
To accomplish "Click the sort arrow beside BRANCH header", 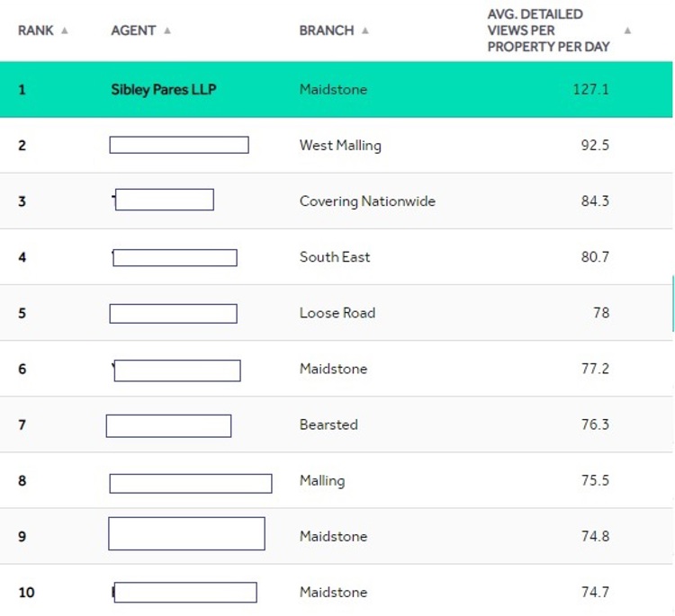I will pos(365,31).
